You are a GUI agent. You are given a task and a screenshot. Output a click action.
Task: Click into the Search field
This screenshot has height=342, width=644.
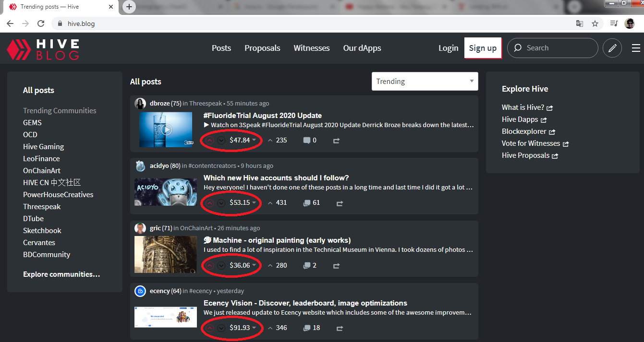click(557, 48)
